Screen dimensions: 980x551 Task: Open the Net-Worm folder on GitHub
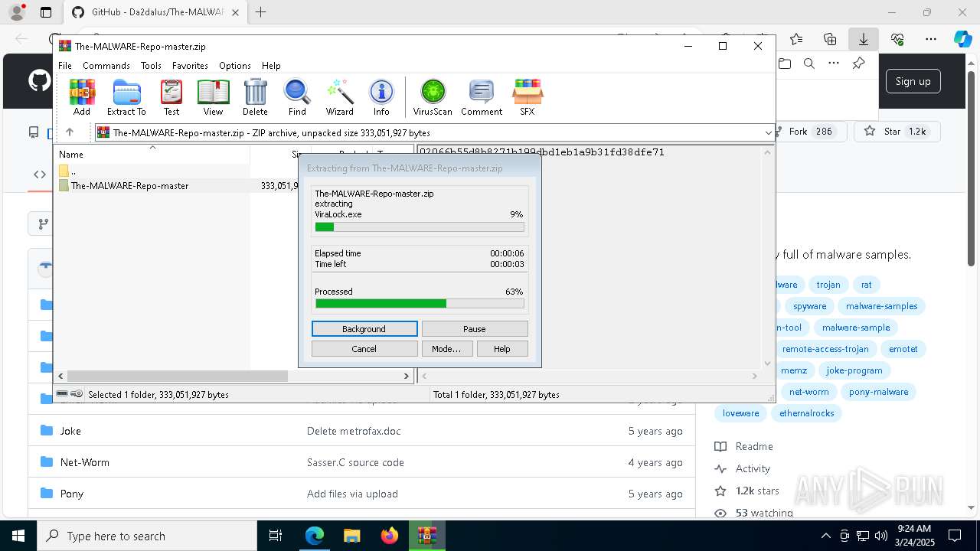85,462
